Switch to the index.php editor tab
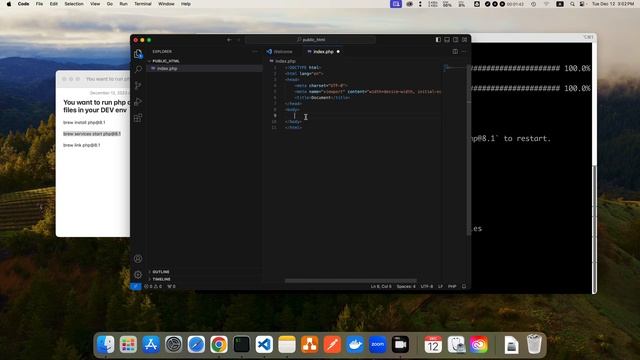 tap(323, 51)
